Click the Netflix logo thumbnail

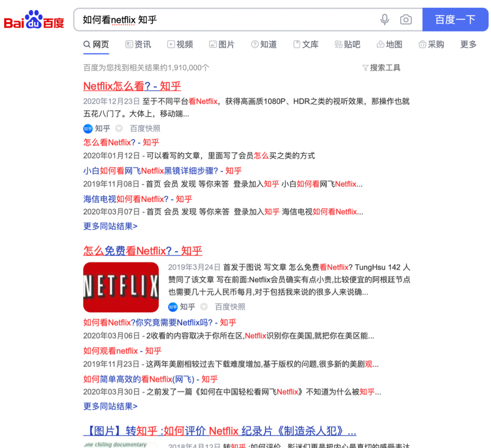point(121,287)
